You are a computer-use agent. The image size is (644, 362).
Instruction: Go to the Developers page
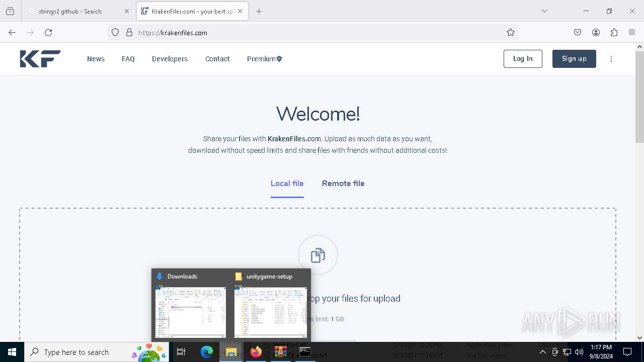[x=170, y=59]
